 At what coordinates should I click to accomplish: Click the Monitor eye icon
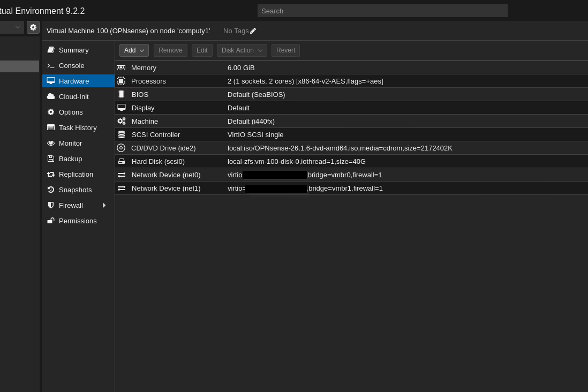(51, 144)
